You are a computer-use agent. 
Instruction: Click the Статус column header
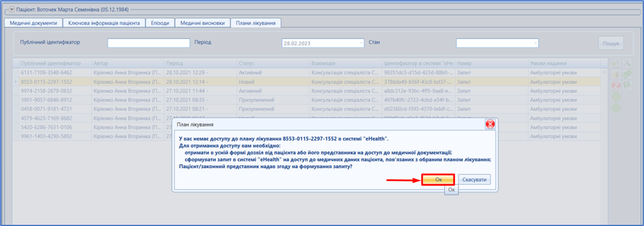[273, 63]
